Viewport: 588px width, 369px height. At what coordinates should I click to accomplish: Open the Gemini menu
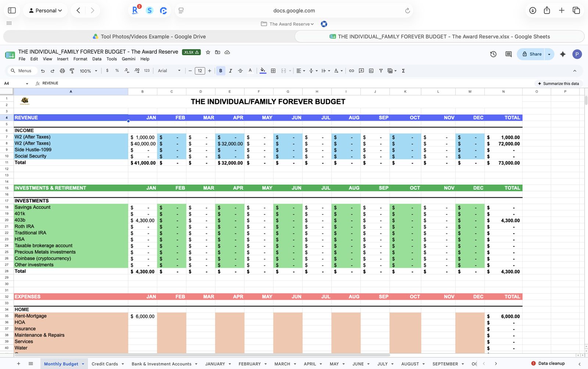pyautogui.click(x=129, y=59)
